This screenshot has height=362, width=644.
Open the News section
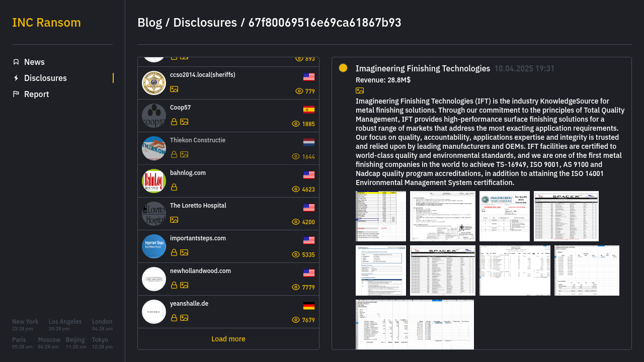point(34,62)
